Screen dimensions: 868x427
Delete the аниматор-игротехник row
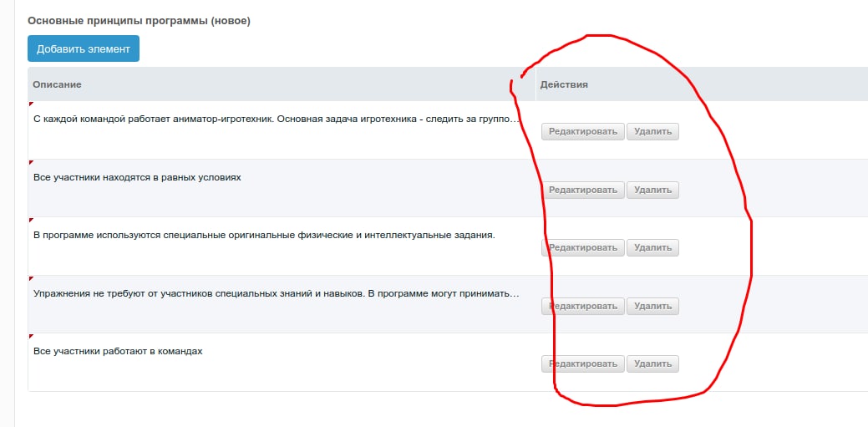[652, 132]
